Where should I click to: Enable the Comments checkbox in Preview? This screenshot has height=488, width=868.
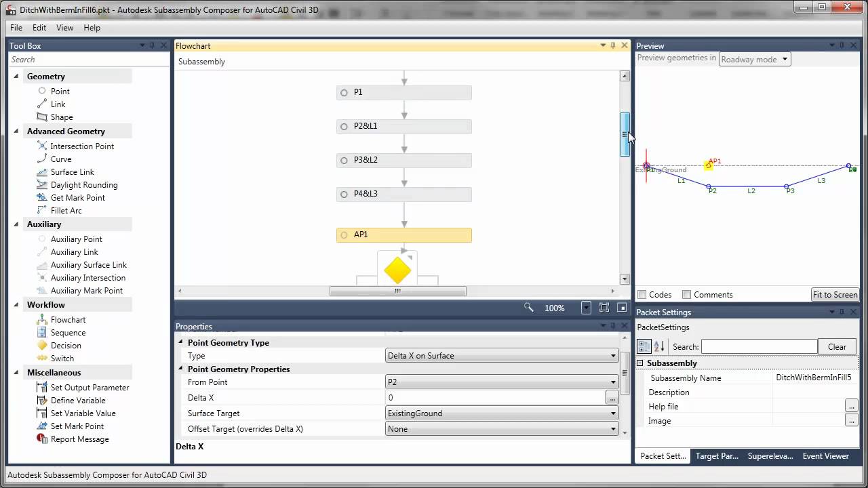coord(687,294)
